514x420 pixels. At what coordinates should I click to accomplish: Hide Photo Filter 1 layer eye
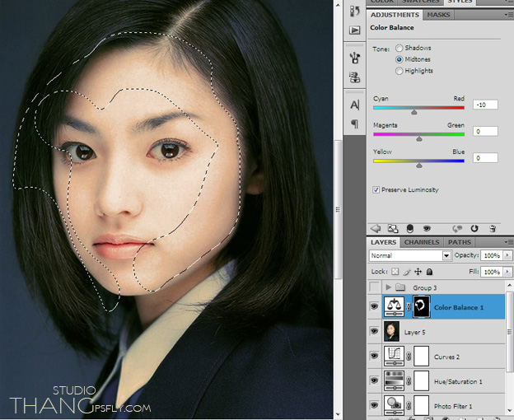pos(374,405)
